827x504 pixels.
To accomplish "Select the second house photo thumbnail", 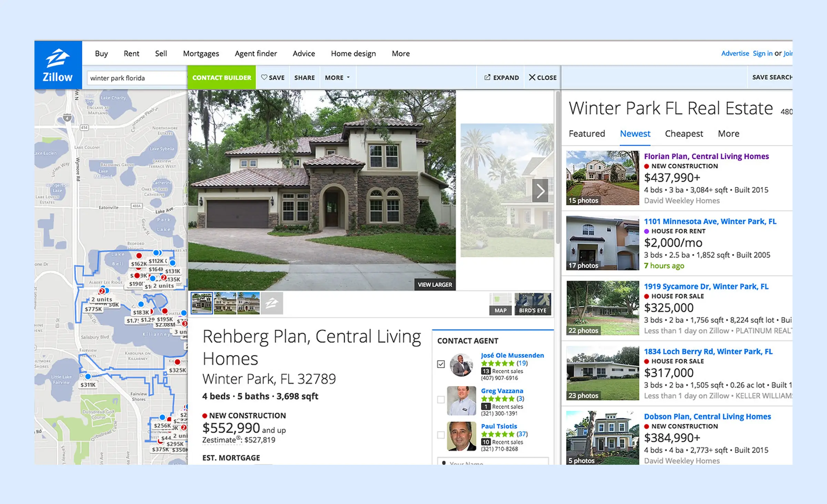I will tap(225, 303).
